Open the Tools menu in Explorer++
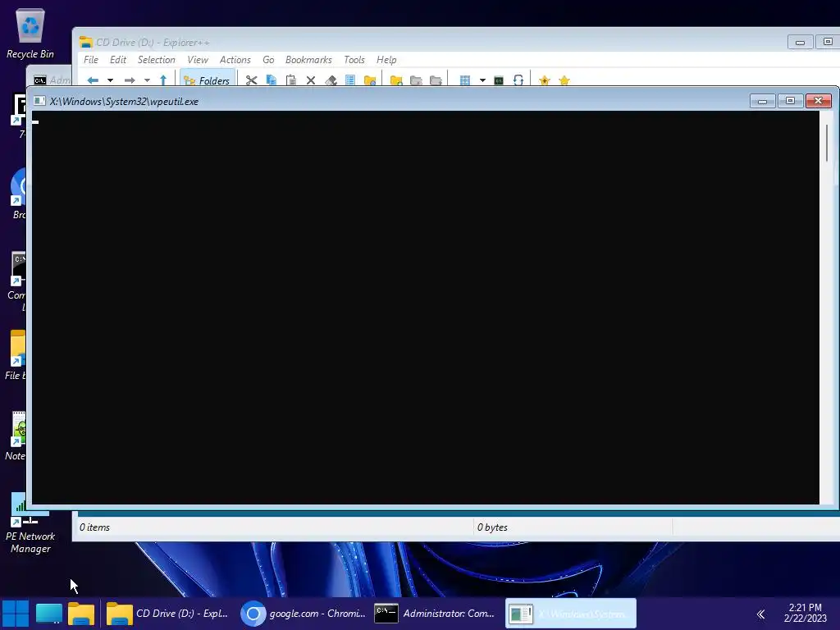The width and height of the screenshot is (840, 630). coord(354,59)
